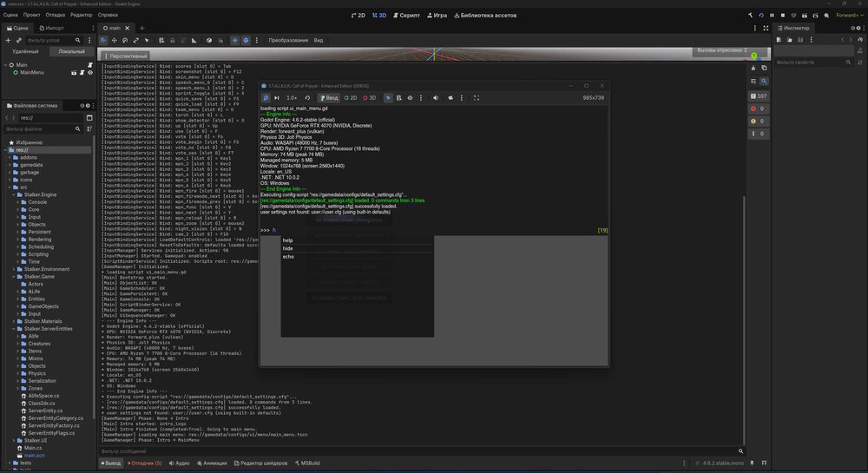The image size is (868, 473).
Task: Select 2D radio in game window toolbar
Action: (351, 98)
